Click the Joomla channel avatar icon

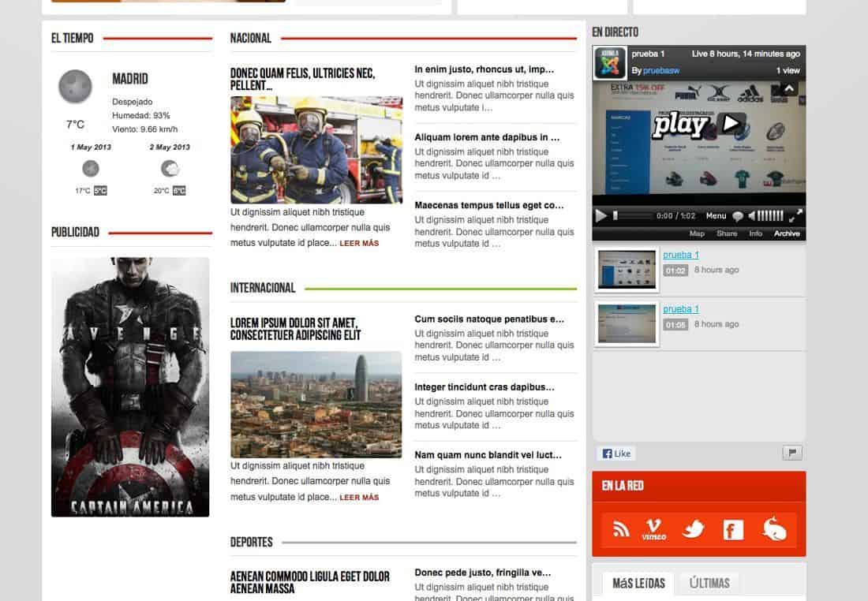(609, 62)
